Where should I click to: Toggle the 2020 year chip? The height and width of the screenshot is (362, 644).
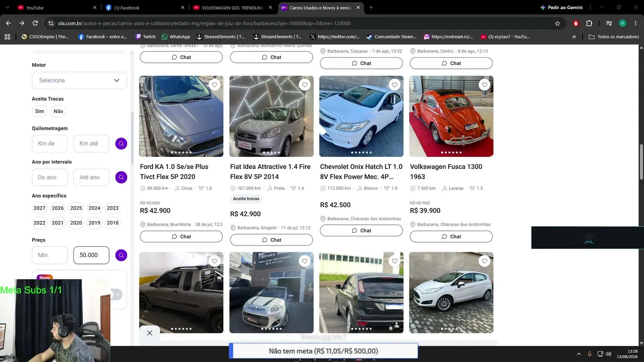(x=76, y=223)
